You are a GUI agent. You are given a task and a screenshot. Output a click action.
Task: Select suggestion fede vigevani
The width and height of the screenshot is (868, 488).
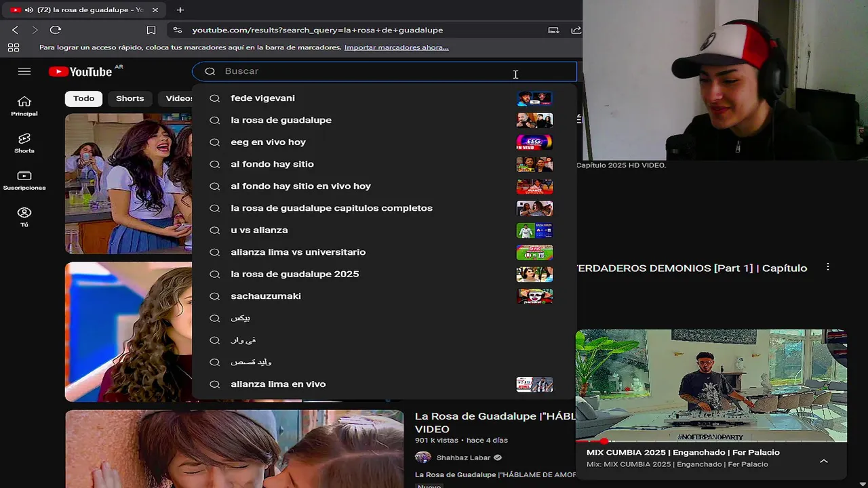click(x=384, y=98)
